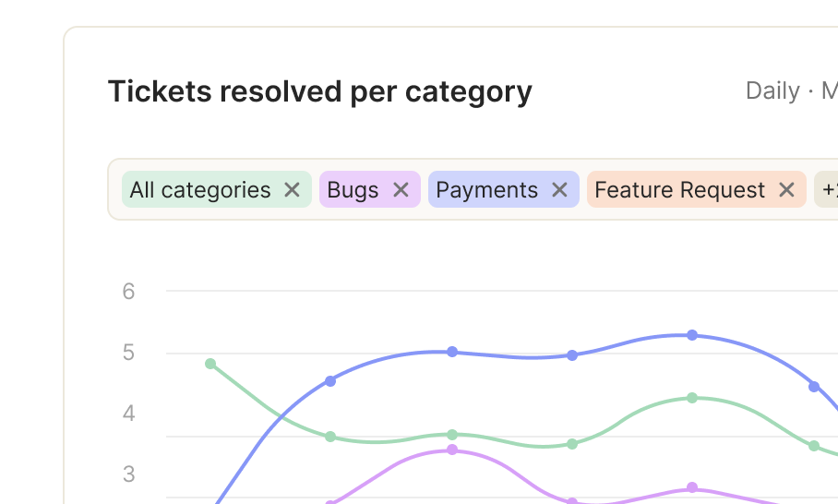This screenshot has height=504, width=838.
Task: Click the Tickets resolved per category heading
Action: (320, 92)
